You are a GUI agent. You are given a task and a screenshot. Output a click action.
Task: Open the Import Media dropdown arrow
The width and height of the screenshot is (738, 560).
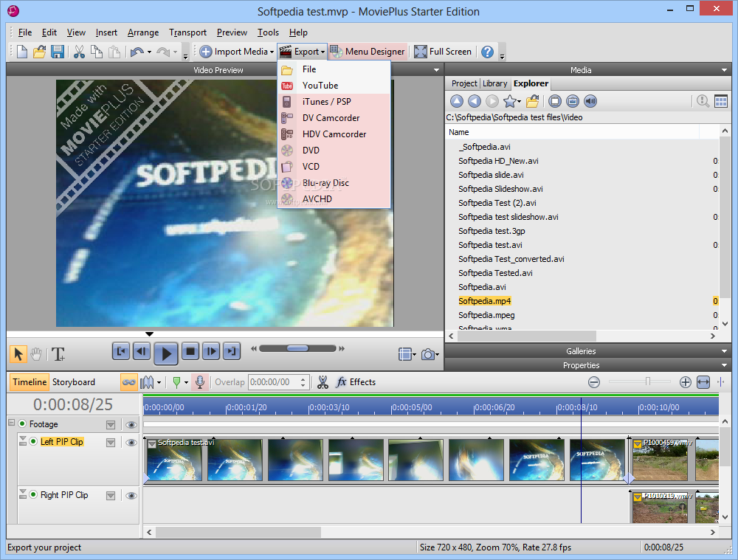click(272, 52)
